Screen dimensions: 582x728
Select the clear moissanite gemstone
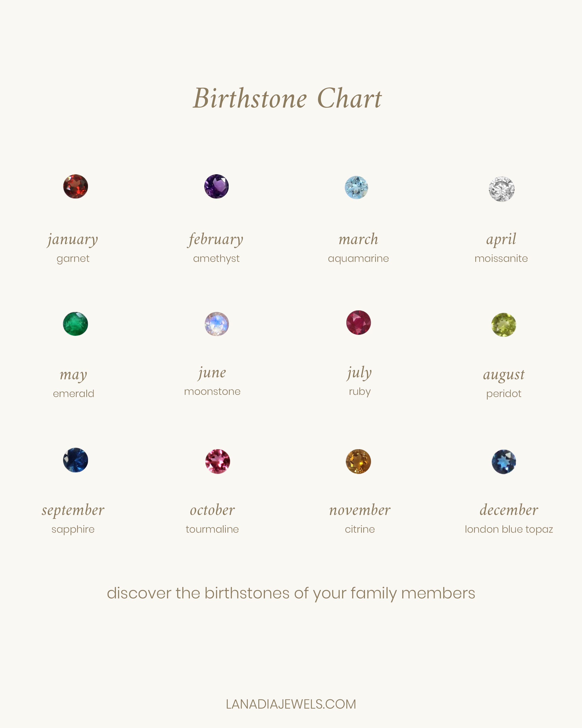502,189
